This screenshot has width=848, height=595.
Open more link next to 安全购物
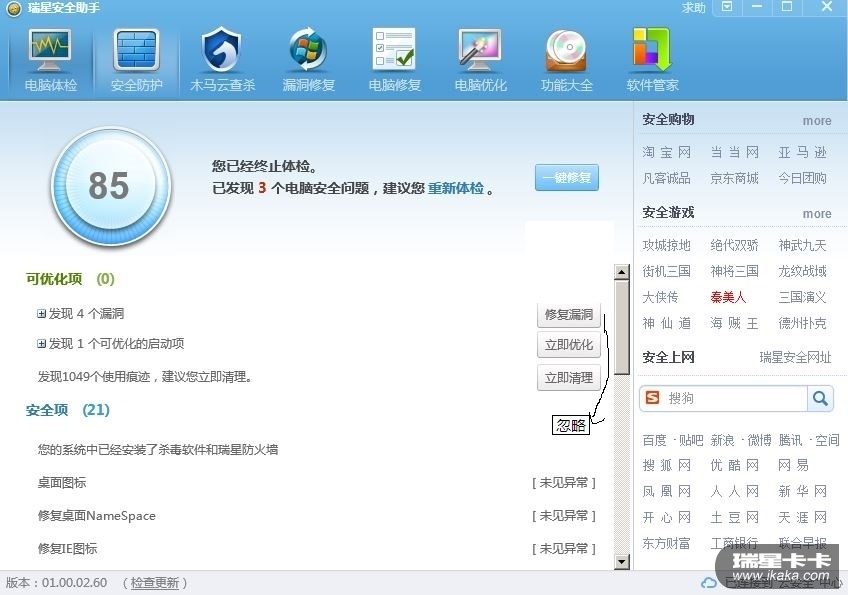pos(817,121)
